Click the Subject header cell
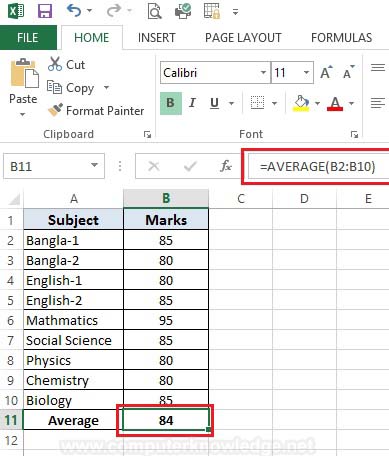389x456 pixels. 73,220
